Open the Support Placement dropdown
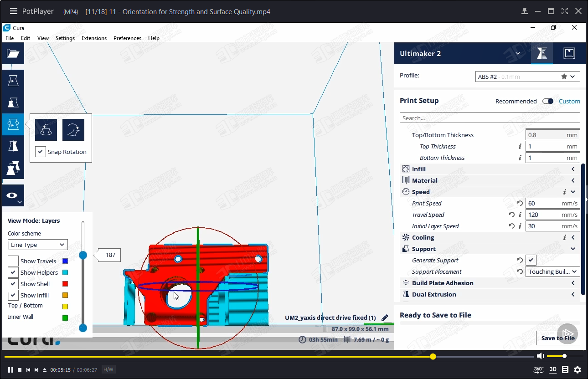588x379 pixels. (553, 271)
